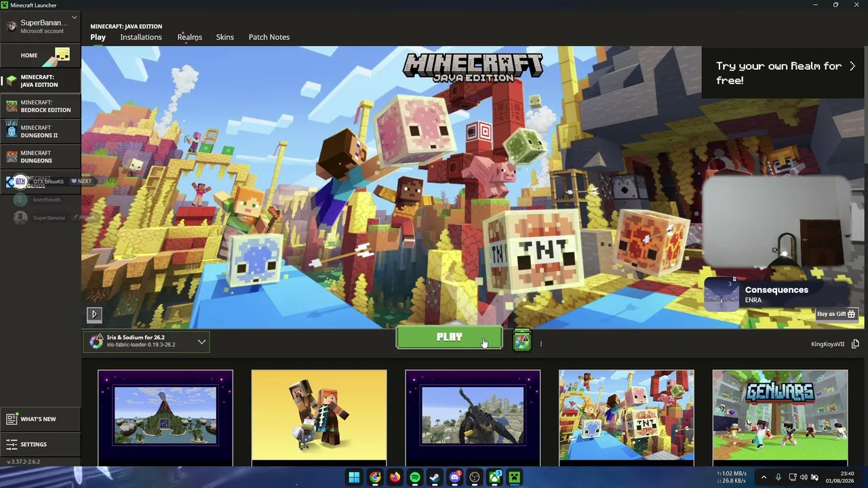The height and width of the screenshot is (488, 868).
Task: Open the volcano island news thumbnail
Action: click(x=165, y=418)
